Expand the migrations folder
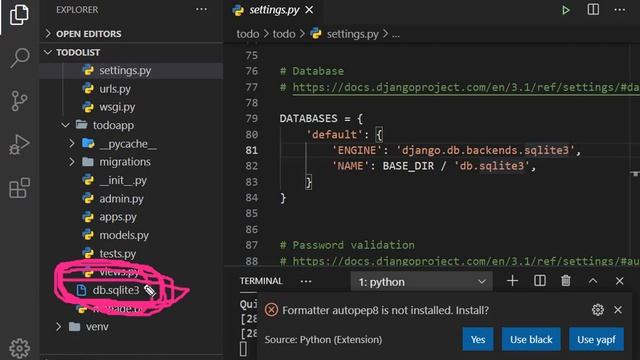This screenshot has width=640, height=360. [x=124, y=162]
